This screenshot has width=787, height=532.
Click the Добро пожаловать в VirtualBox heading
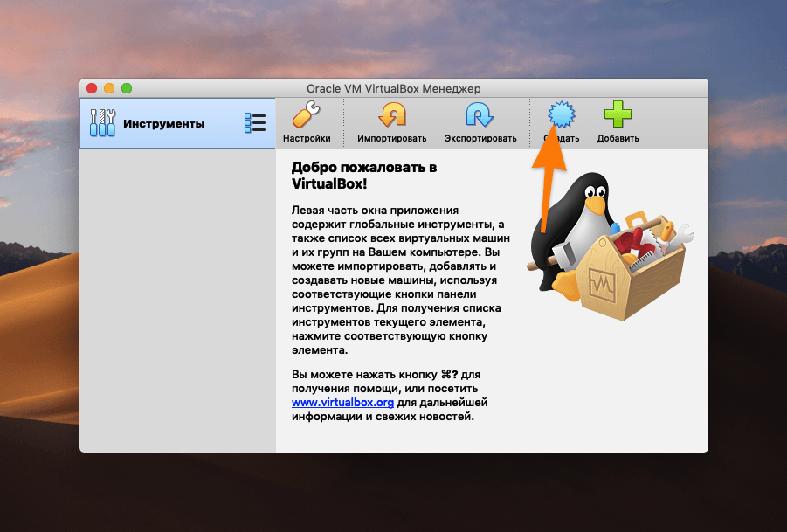point(363,175)
